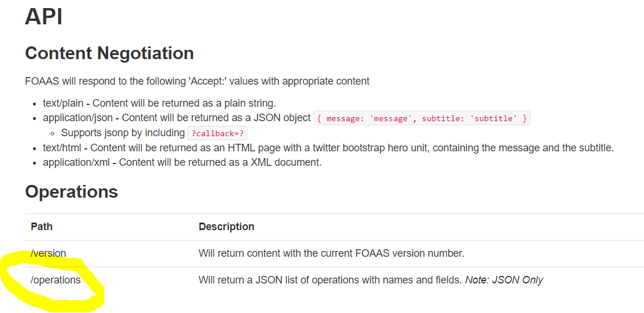Click the FOAAS 'Accept:' values sentence

pyautogui.click(x=197, y=81)
